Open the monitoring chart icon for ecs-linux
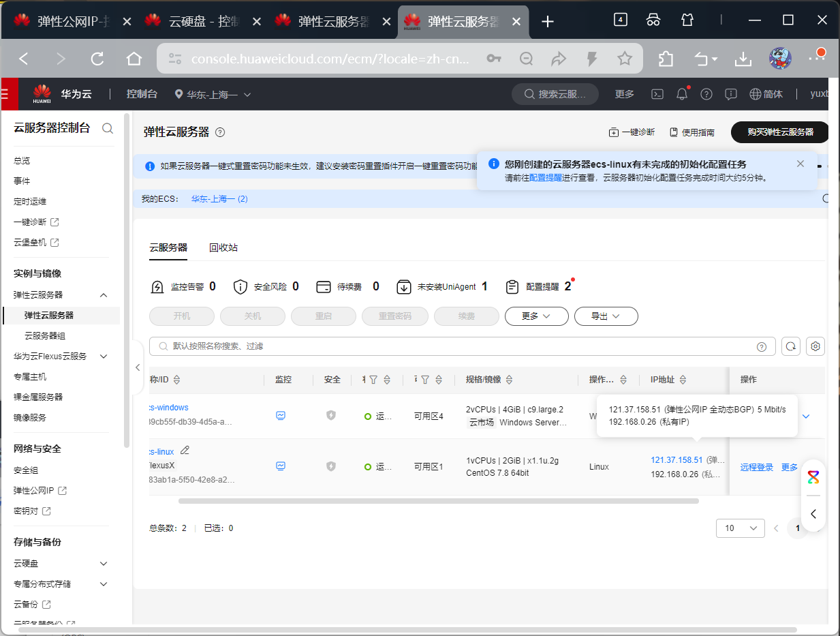This screenshot has width=840, height=636. 281,466
